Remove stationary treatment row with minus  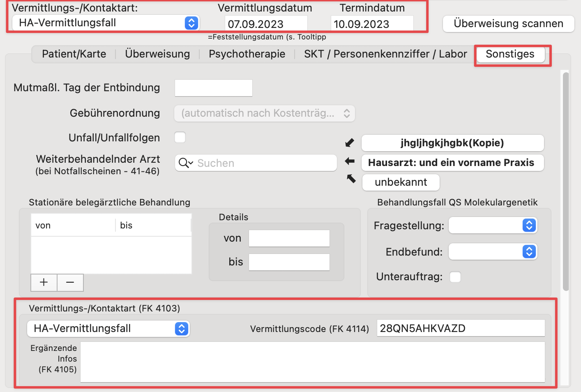70,282
